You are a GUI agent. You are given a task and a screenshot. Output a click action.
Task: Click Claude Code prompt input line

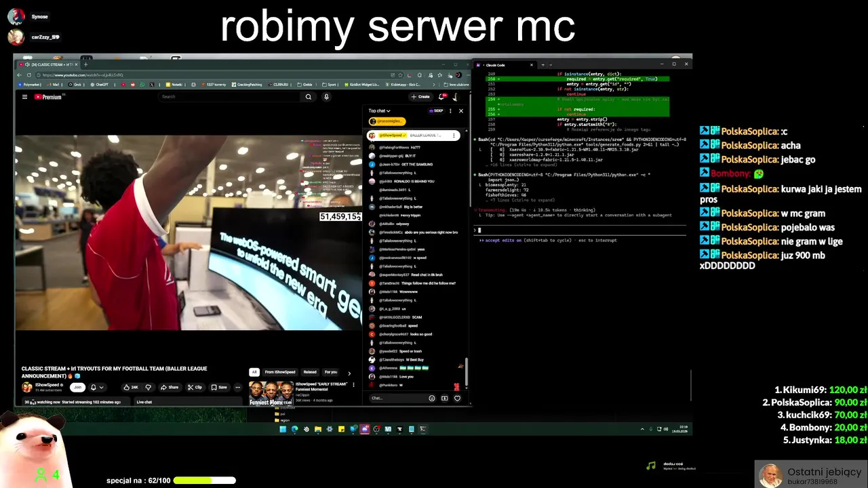582,230
